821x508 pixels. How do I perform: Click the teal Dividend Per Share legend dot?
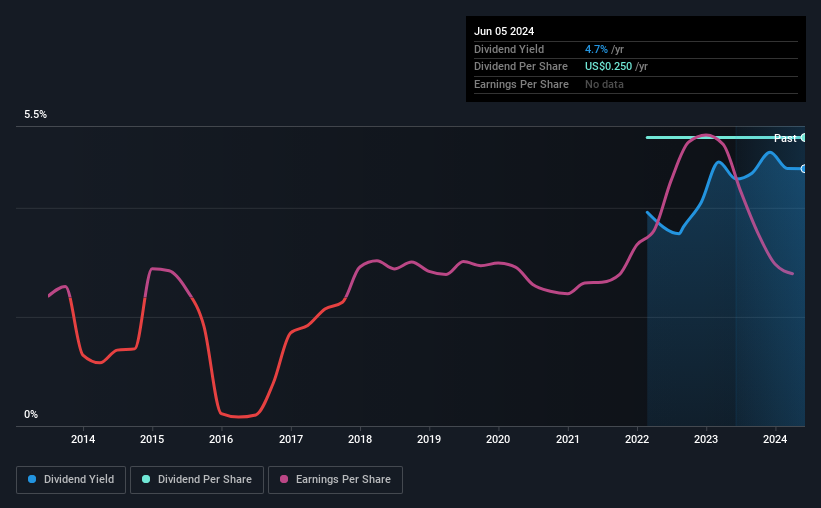(146, 479)
